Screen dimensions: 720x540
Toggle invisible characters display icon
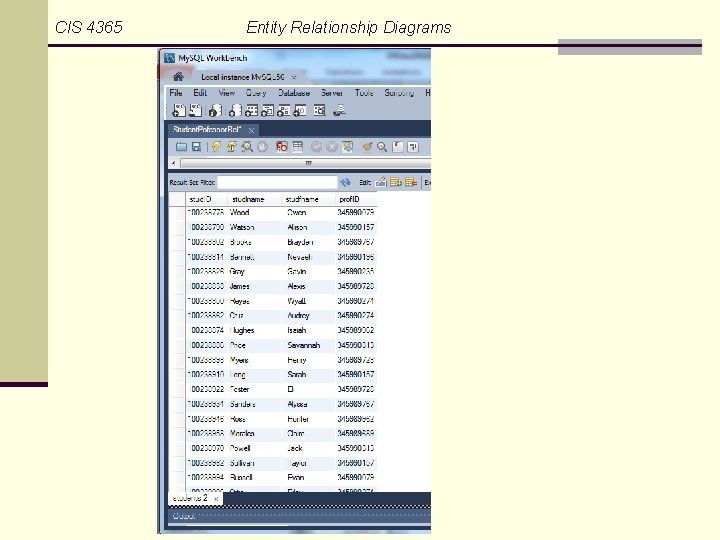398,147
